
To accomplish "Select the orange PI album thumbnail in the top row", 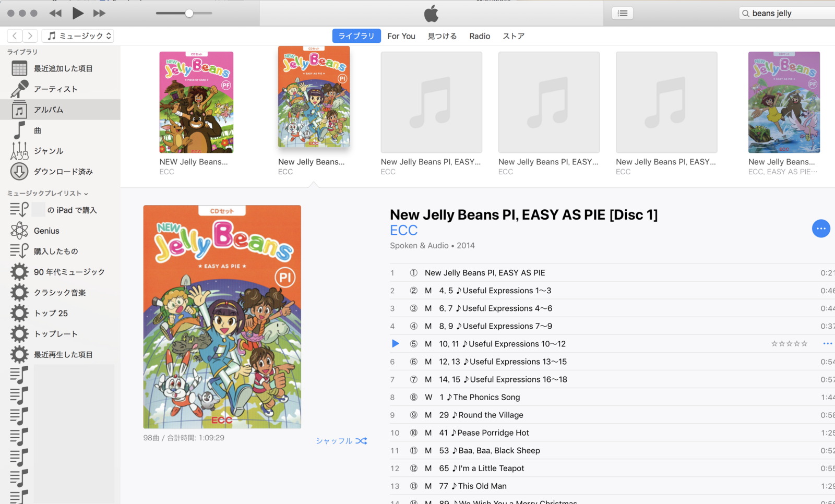I will [314, 97].
